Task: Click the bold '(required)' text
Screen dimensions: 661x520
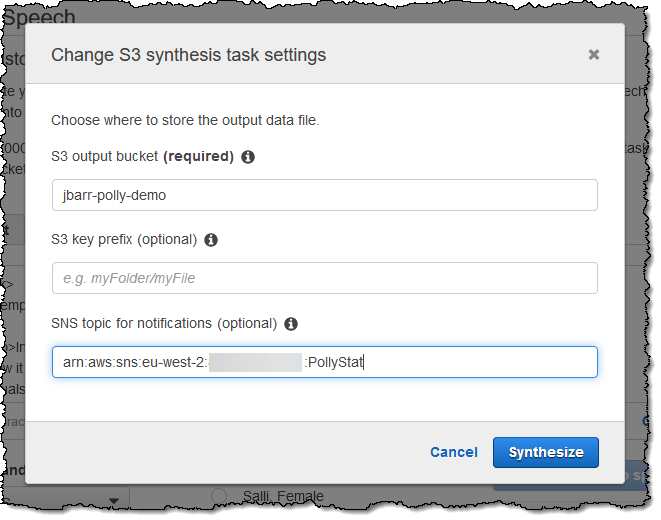Action: (199, 157)
